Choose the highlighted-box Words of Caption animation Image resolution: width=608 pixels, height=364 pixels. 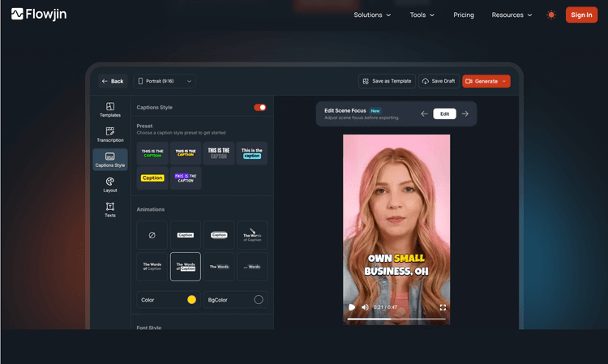click(186, 267)
